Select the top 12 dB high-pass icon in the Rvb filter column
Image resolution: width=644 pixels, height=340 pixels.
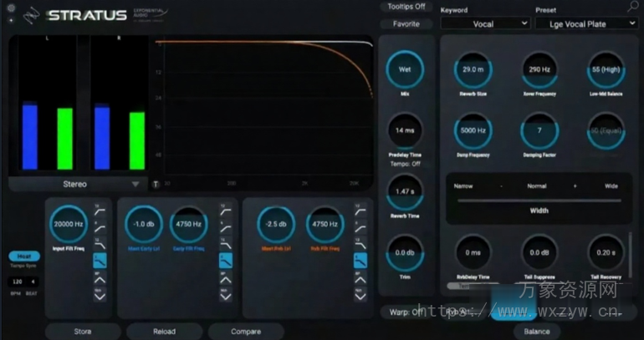360,211
